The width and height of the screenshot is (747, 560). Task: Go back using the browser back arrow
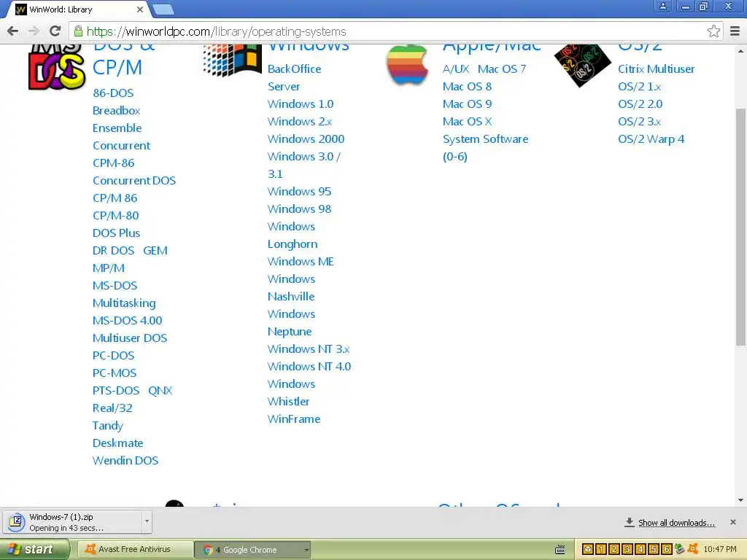13,31
